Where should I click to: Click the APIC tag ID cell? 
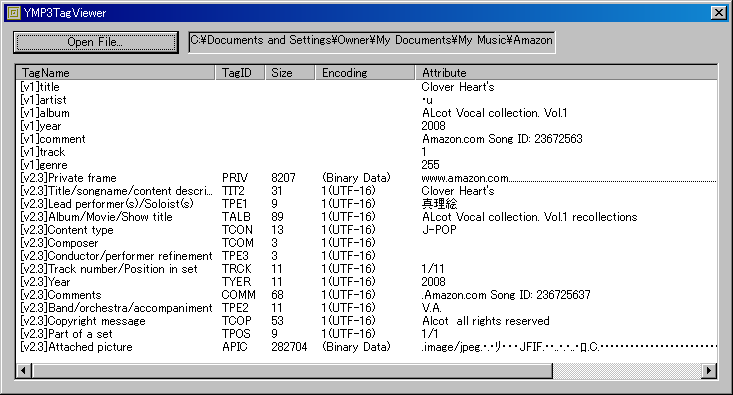pyautogui.click(x=235, y=347)
